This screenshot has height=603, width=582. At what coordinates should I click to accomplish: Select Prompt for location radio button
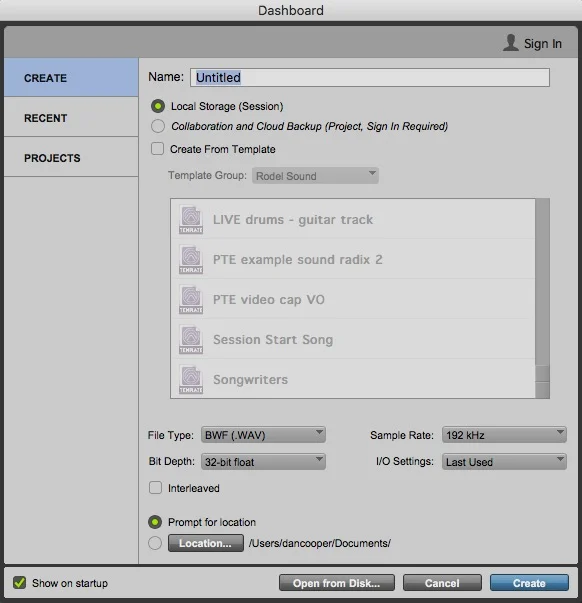155,522
